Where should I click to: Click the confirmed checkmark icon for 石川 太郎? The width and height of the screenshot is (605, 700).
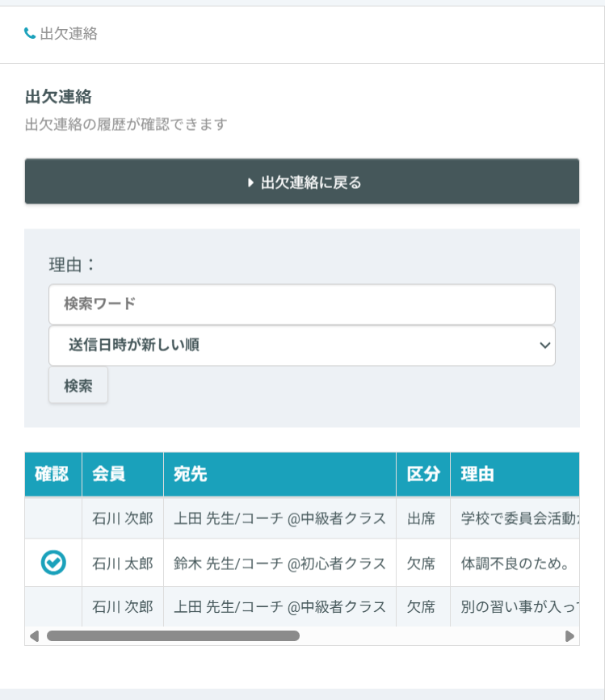point(53,563)
